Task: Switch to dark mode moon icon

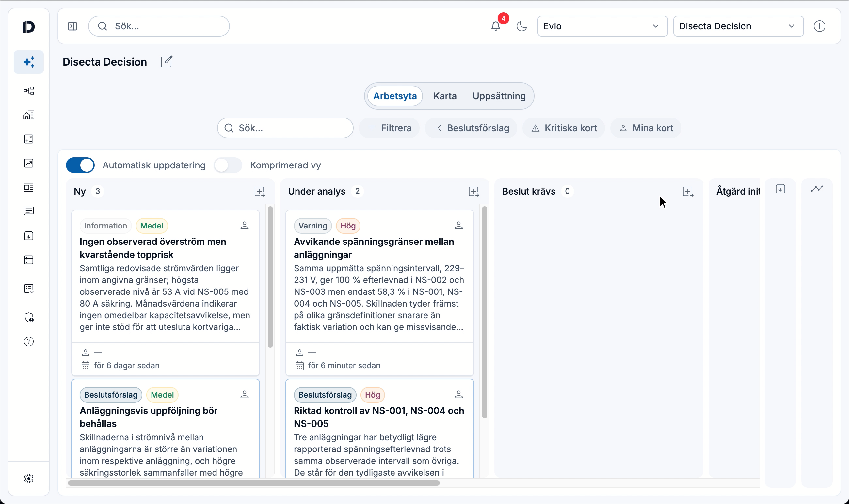Action: (521, 26)
